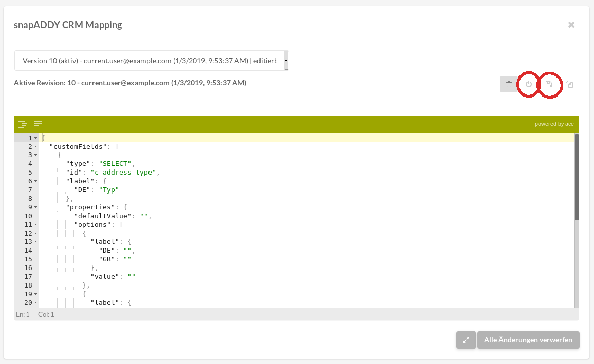Close the snapADDY CRM Mapping dialog
Screen dimensions: 594x364
click(571, 25)
